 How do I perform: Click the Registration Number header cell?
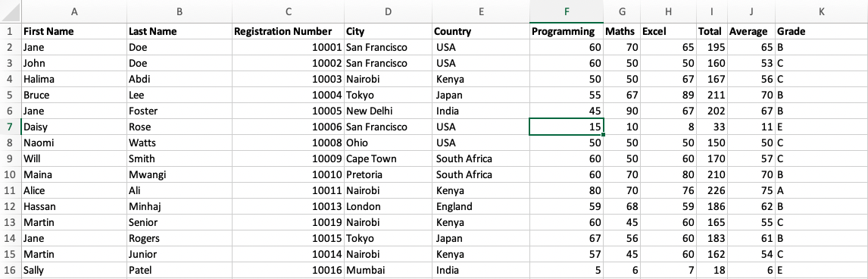click(288, 32)
